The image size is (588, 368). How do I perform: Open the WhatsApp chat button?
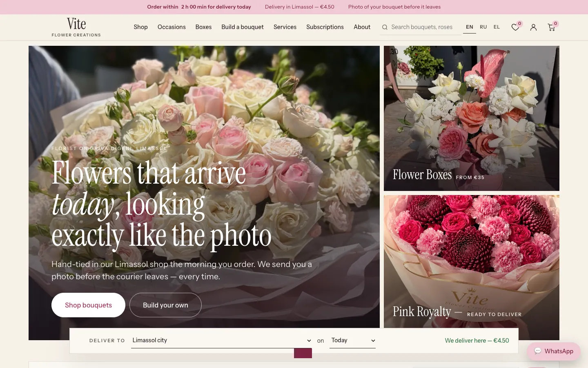[x=554, y=351]
